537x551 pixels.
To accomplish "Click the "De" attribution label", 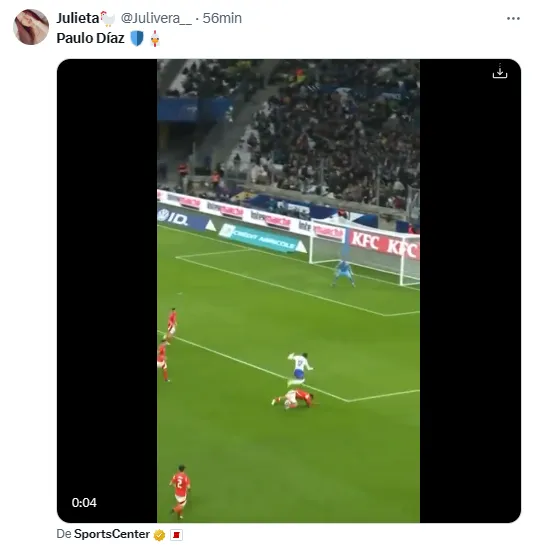I will 64,534.
